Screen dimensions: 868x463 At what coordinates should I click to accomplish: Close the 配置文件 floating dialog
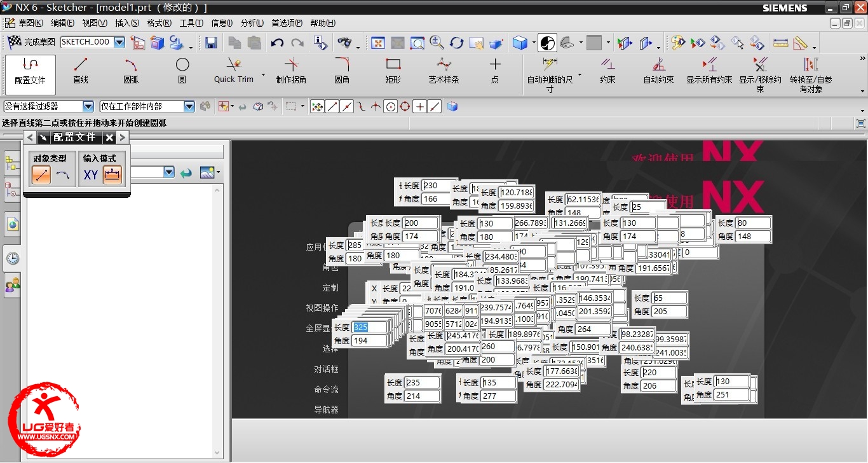[109, 137]
